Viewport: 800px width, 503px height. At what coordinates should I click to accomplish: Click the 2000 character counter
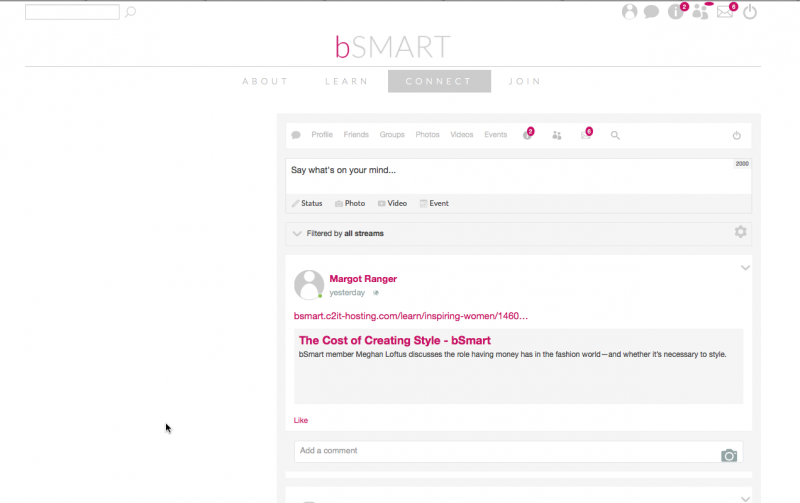click(742, 164)
